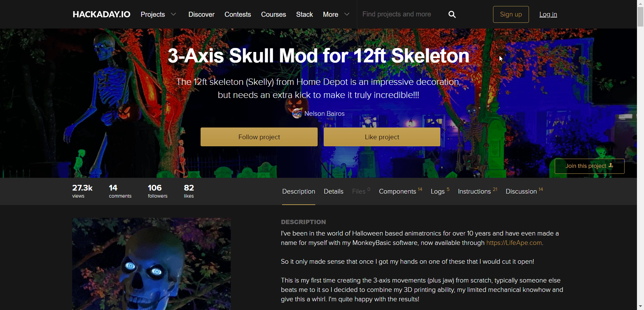Open the Discussion tab
Screen dimensions: 644x310
click(x=524, y=191)
